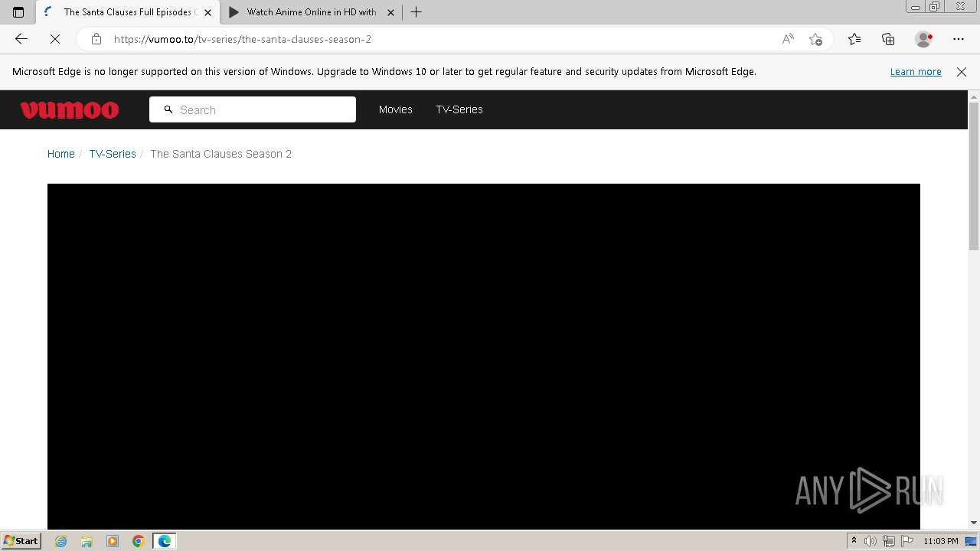Open the Collections panel
Screen dimensions: 980x551
[x=888, y=39]
